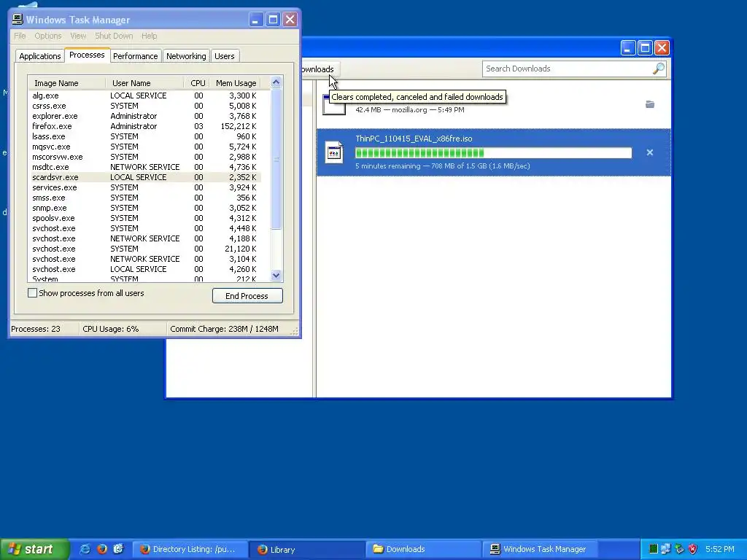
Task: Switch to the Library taskbar window
Action: (307, 549)
